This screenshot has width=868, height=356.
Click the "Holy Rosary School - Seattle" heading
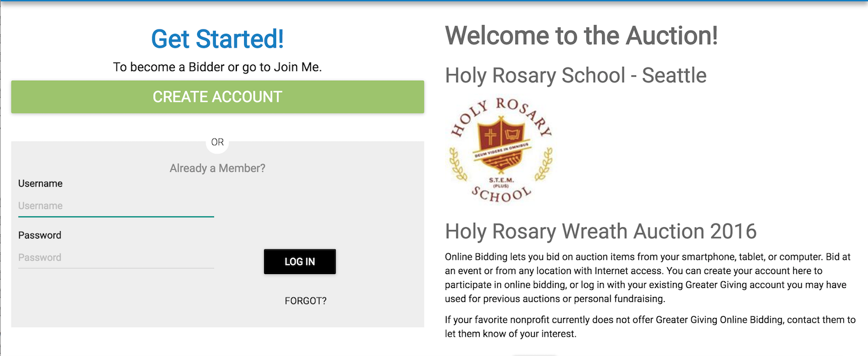(576, 75)
